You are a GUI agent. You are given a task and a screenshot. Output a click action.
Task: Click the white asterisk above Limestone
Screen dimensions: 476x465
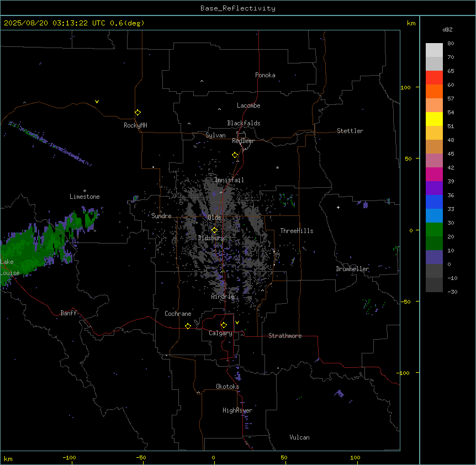coord(84,191)
